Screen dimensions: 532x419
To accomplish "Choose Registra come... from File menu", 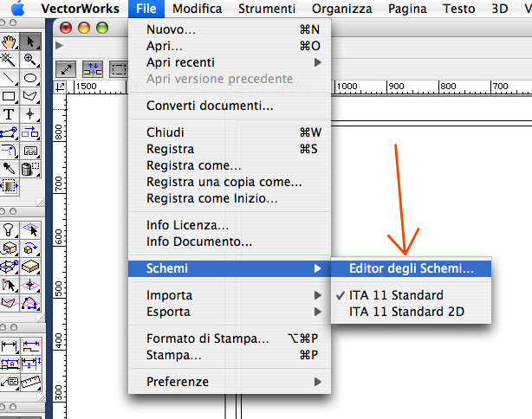I will point(194,165).
